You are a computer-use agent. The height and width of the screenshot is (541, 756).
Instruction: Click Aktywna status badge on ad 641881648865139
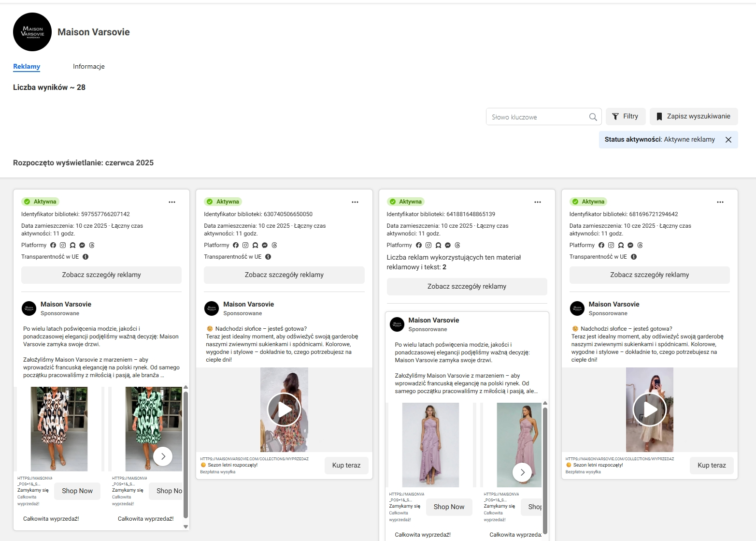click(x=406, y=202)
